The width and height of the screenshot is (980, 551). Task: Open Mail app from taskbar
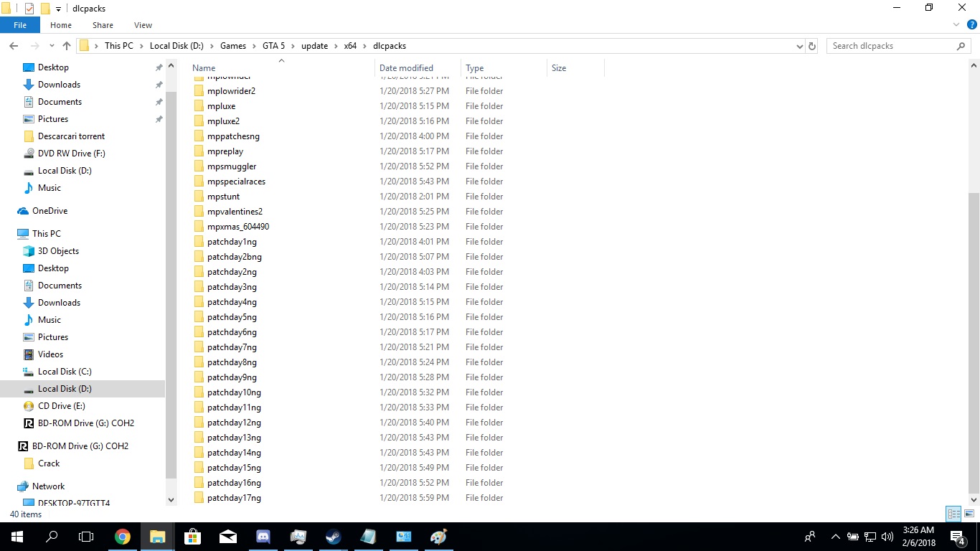coord(228,537)
